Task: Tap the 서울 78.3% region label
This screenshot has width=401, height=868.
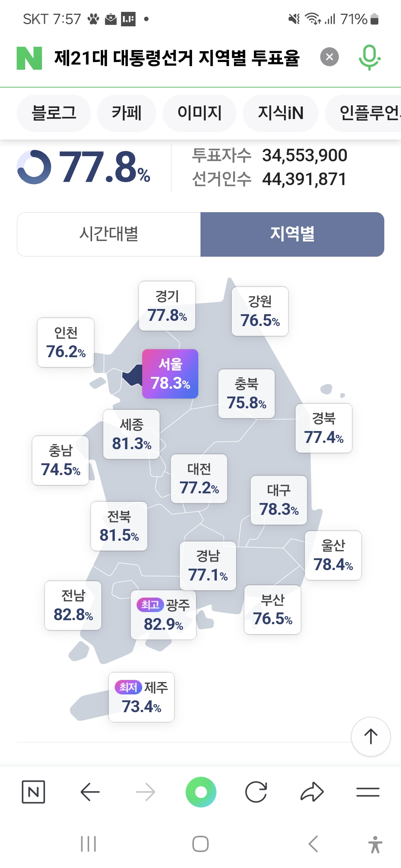Action: pyautogui.click(x=170, y=374)
